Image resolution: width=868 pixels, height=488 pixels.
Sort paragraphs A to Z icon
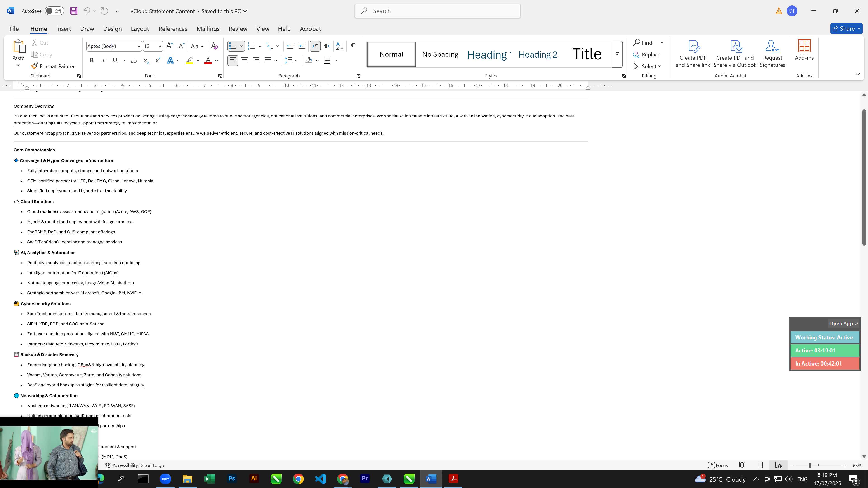(340, 46)
